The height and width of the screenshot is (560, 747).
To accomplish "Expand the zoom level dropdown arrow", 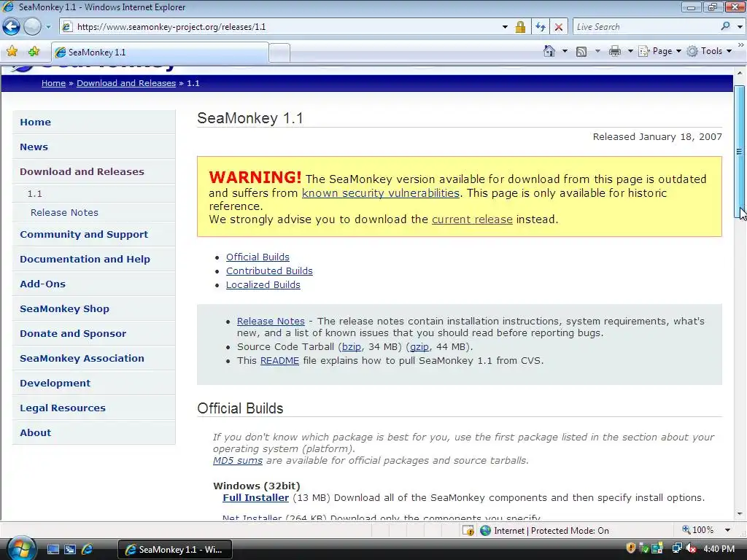I will coord(727,530).
